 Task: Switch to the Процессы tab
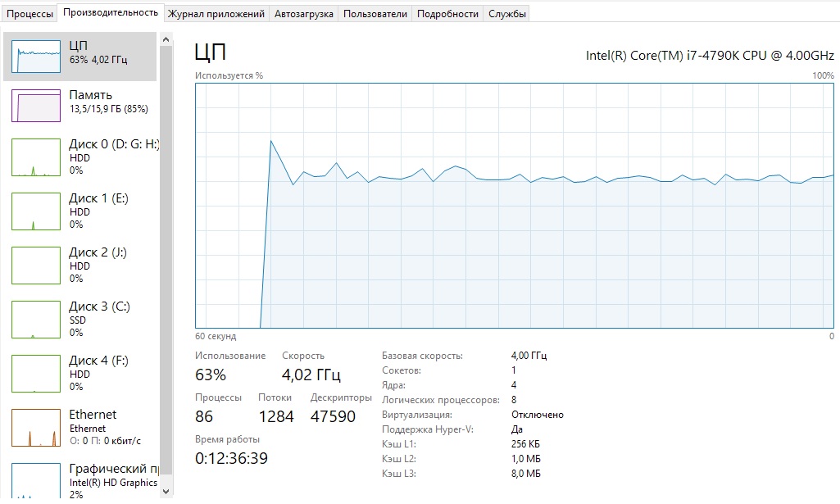(x=30, y=14)
